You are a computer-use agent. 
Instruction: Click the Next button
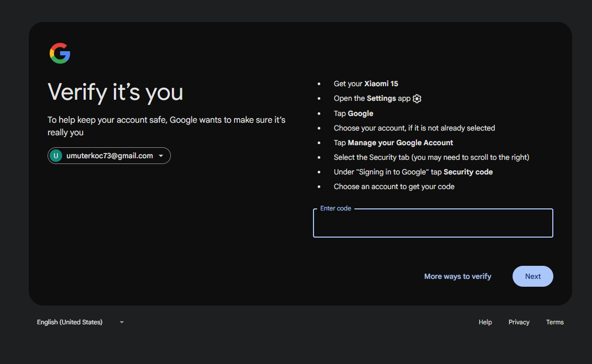pyautogui.click(x=533, y=276)
